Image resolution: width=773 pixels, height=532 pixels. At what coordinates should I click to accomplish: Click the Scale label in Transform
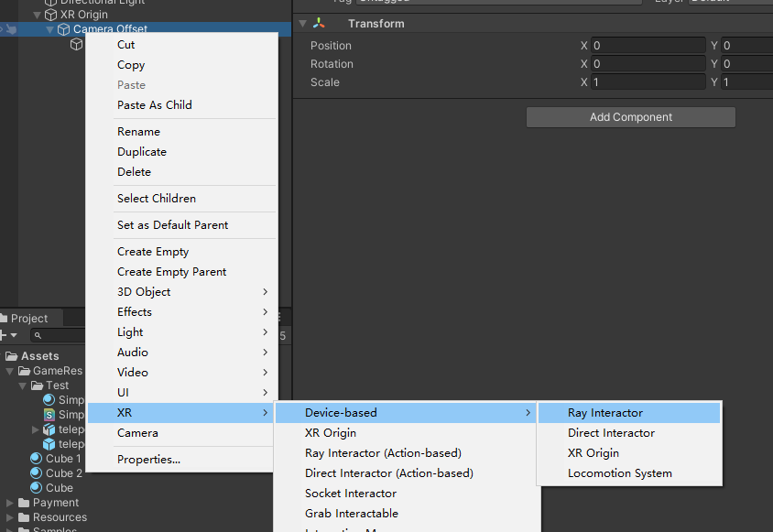(325, 82)
